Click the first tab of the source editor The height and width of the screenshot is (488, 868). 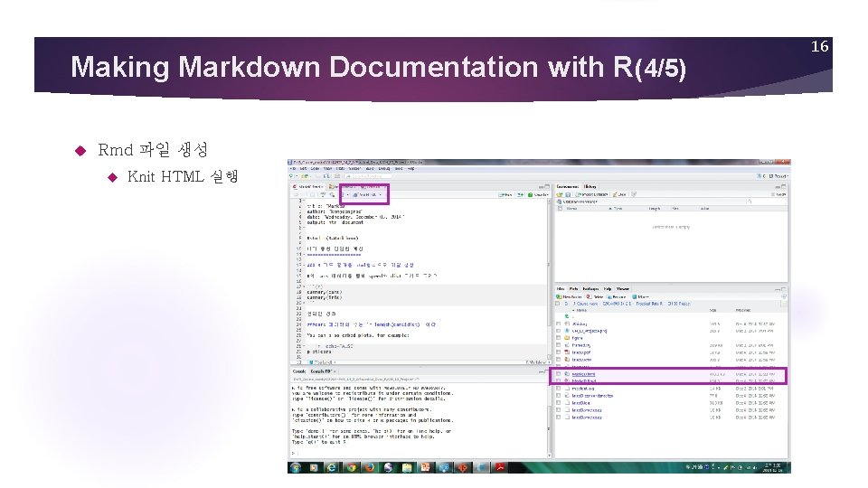coord(308,186)
